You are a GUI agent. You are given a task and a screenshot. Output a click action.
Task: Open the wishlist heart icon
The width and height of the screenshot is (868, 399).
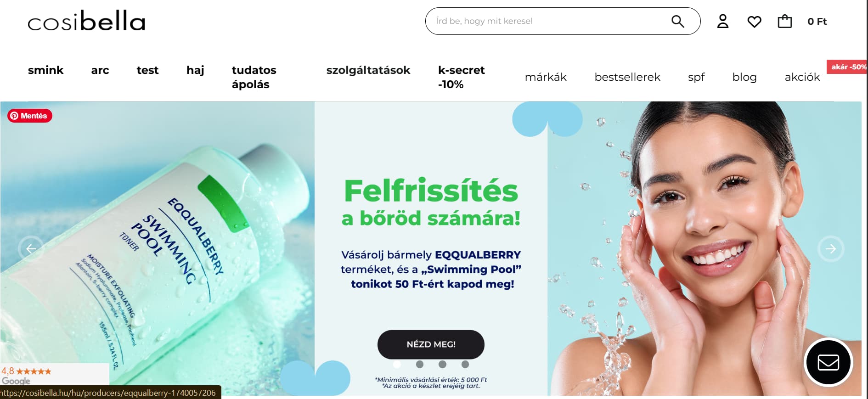(x=754, y=22)
